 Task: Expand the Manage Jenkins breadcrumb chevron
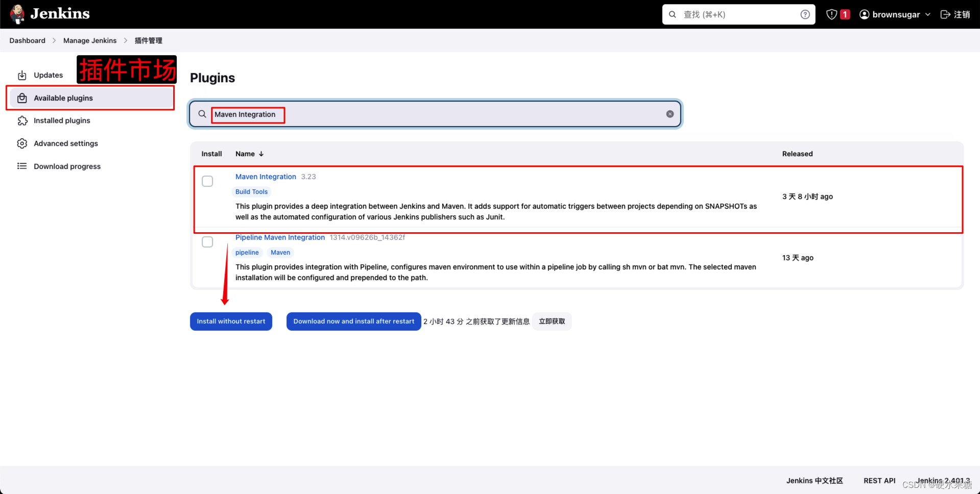(126, 40)
